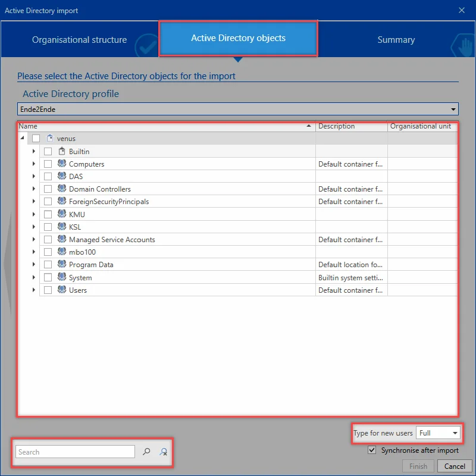Uncheck Synchronise after import

point(372,450)
